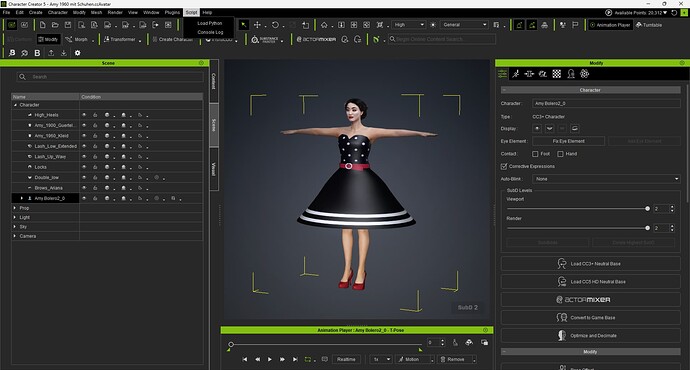Click the Realtime button in Animation Player

[x=346, y=359]
